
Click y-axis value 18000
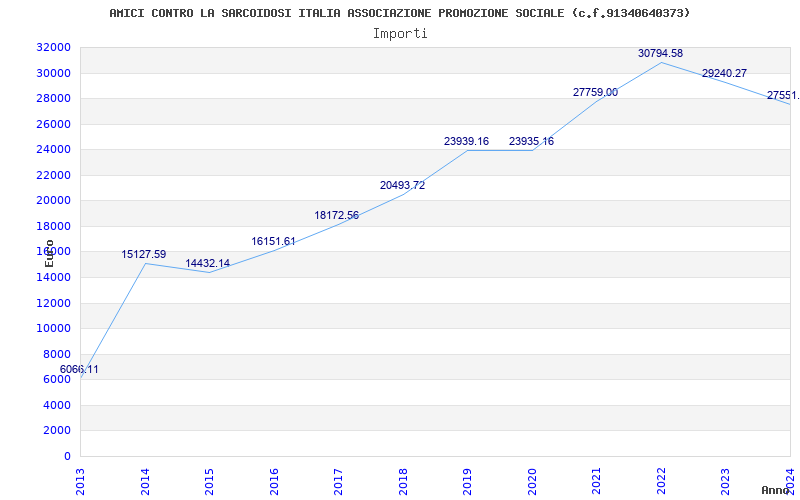pos(53,226)
